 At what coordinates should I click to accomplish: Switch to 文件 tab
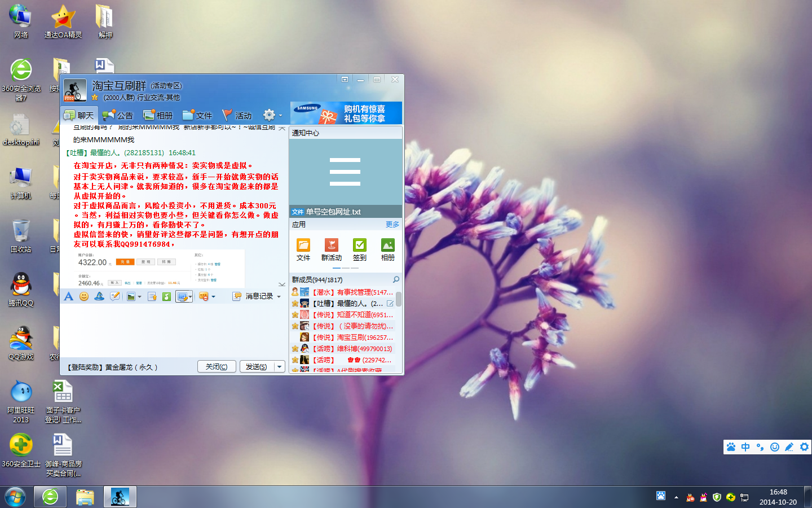click(197, 115)
